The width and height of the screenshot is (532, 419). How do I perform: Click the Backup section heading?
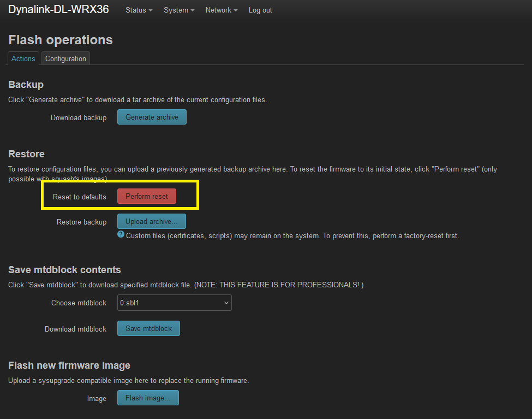26,84
